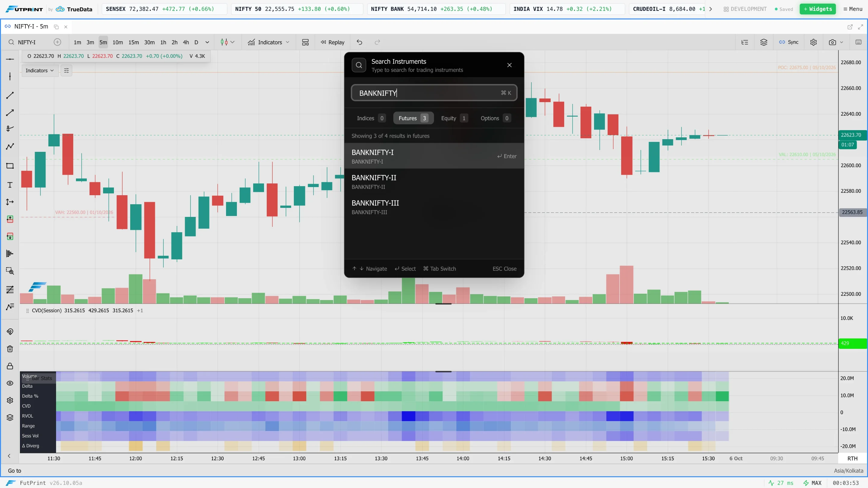
Task: Select the BANKNIFTY-III search result
Action: (x=434, y=207)
